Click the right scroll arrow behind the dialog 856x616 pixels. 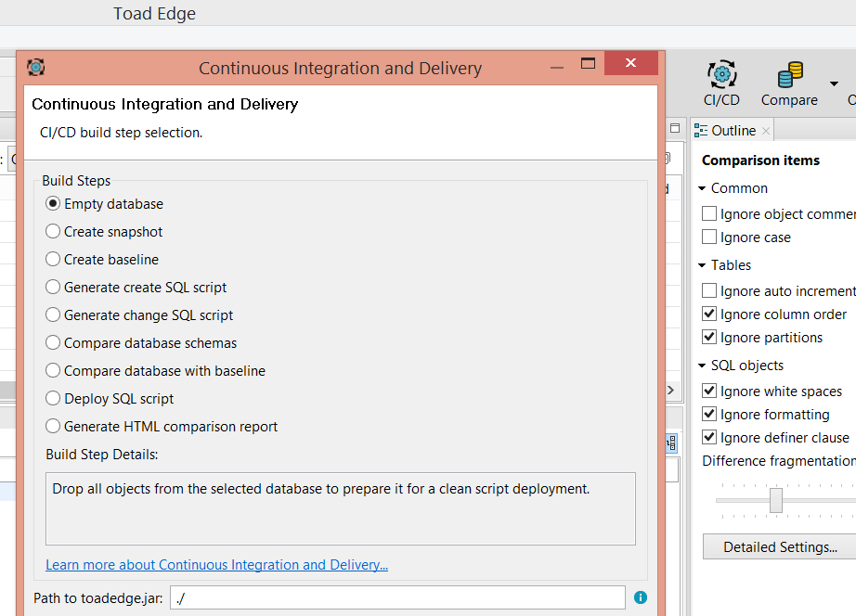[x=671, y=391]
